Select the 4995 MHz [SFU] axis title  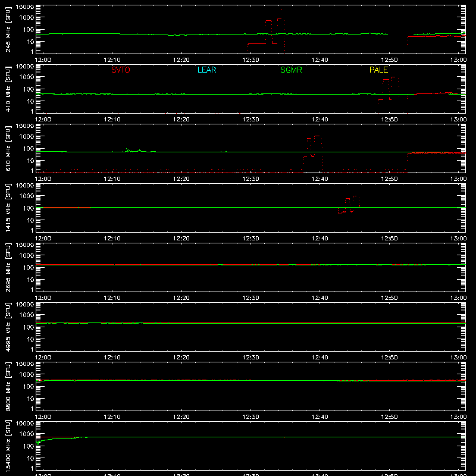(8, 327)
